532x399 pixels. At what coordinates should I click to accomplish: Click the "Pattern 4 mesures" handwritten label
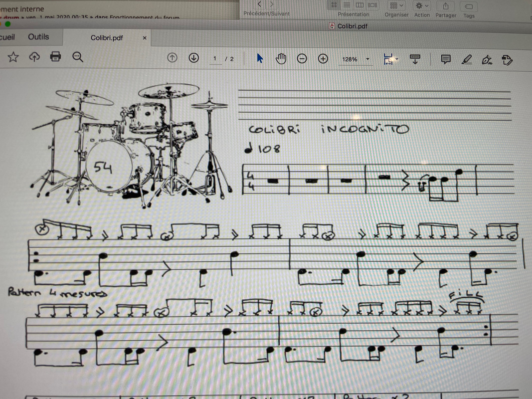(57, 292)
